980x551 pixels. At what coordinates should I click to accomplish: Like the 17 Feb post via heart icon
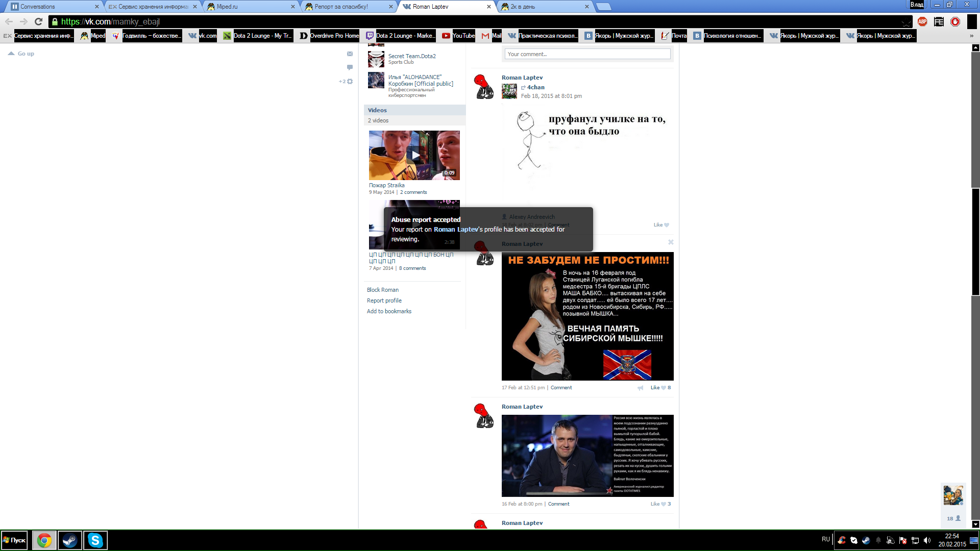pos(664,388)
